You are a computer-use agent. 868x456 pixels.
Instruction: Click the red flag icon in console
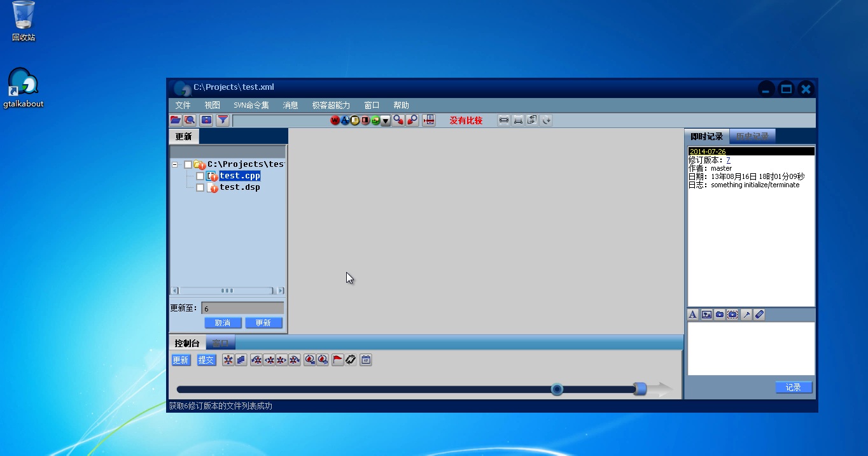[x=338, y=360]
